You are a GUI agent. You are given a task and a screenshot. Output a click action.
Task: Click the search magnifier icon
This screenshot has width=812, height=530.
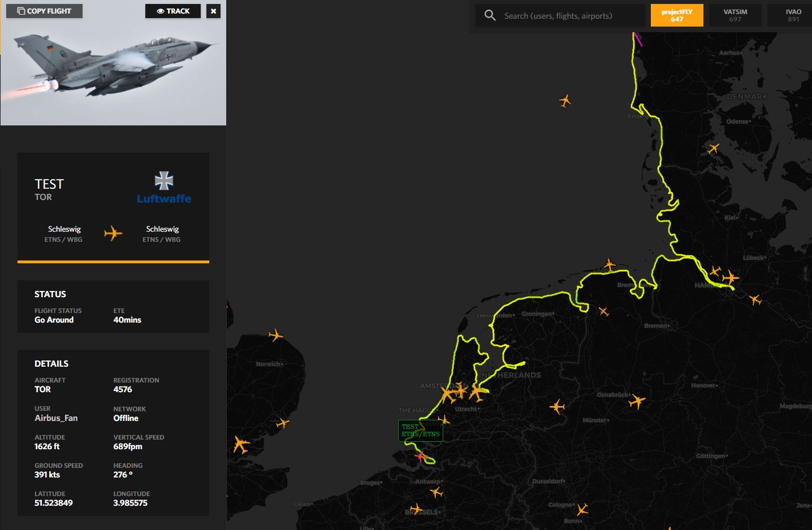click(x=490, y=16)
